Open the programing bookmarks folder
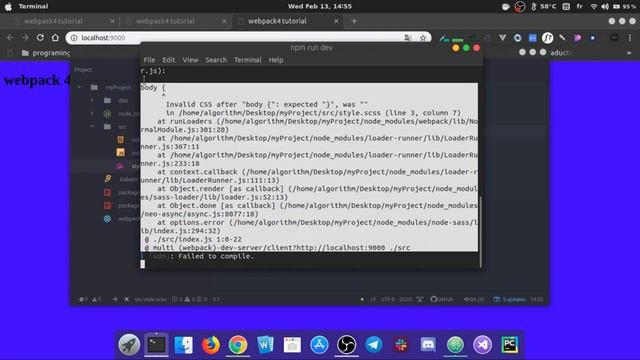 coord(46,53)
